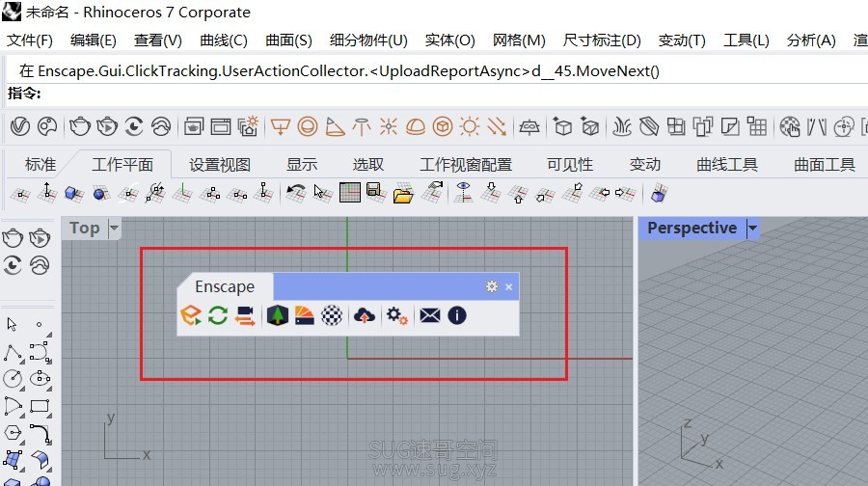This screenshot has height=486, width=868.
Task: Open 实体(O) menu
Action: (x=450, y=40)
